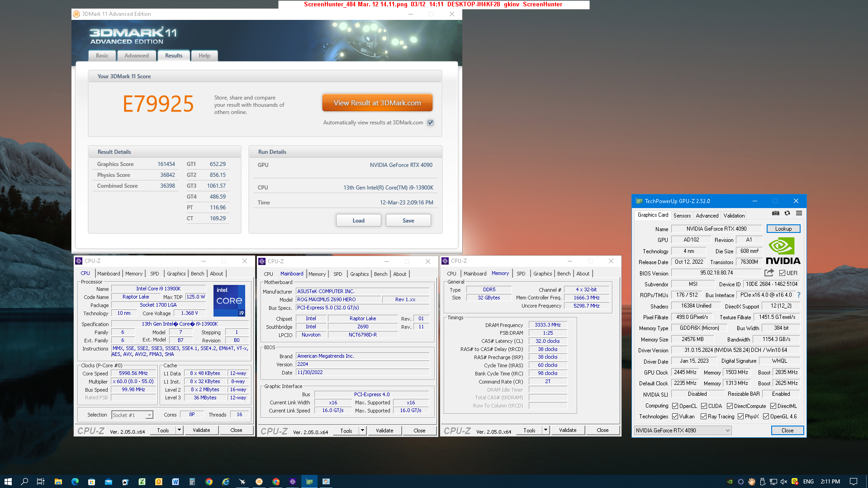
Task: Click the network tray icon
Action: (773, 482)
